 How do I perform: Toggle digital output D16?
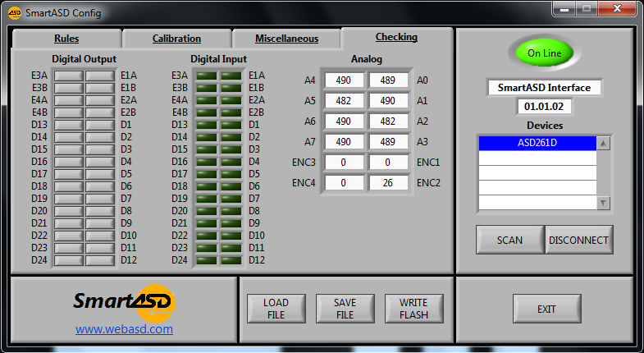point(69,162)
